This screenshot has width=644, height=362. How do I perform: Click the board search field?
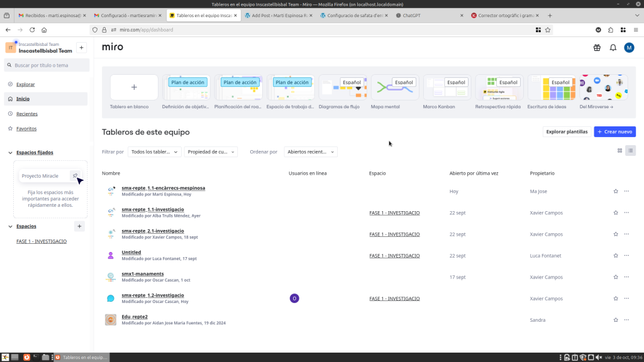47,65
